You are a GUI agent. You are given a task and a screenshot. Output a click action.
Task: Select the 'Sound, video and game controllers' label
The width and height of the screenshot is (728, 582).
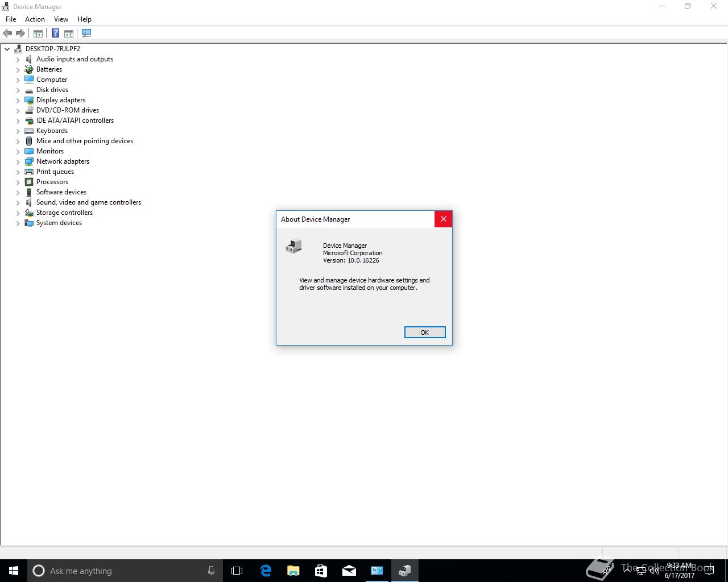click(x=89, y=202)
